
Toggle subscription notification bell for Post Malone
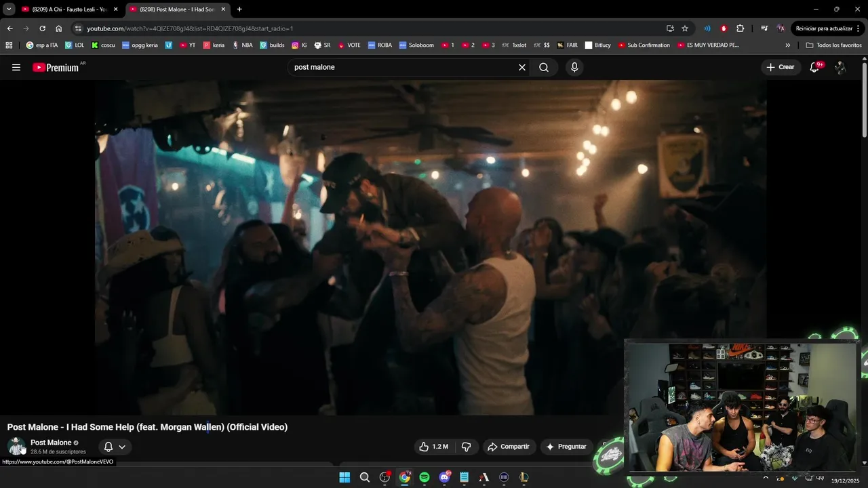pyautogui.click(x=108, y=447)
